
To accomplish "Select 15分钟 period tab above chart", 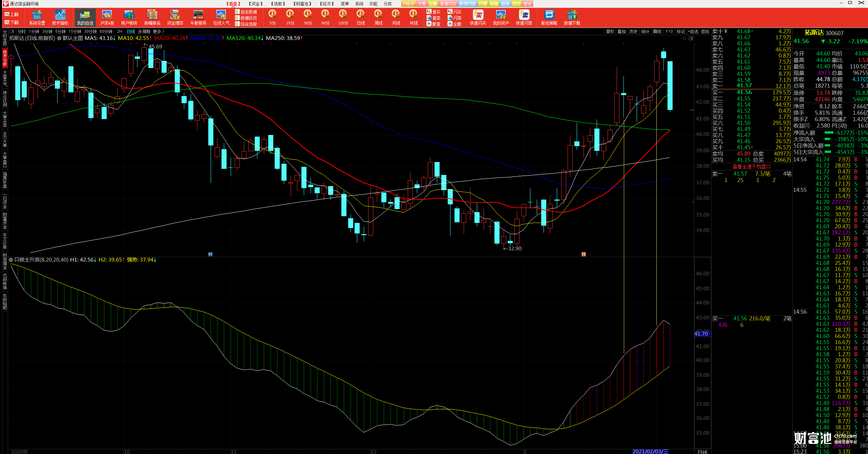I will 75,31.
